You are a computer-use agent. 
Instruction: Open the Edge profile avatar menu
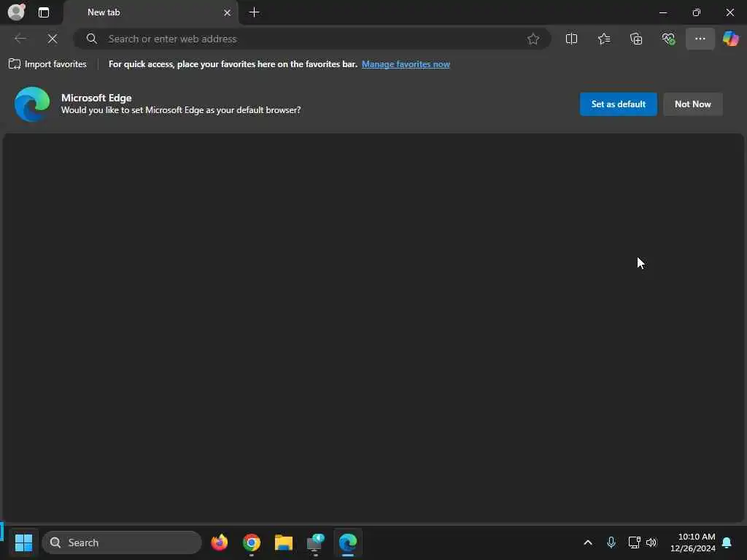click(x=16, y=12)
